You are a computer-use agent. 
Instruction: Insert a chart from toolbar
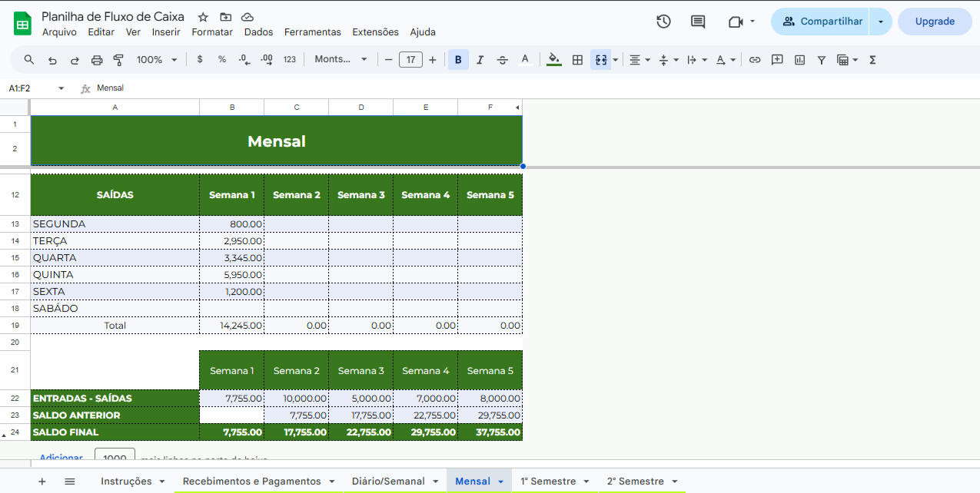(x=799, y=60)
